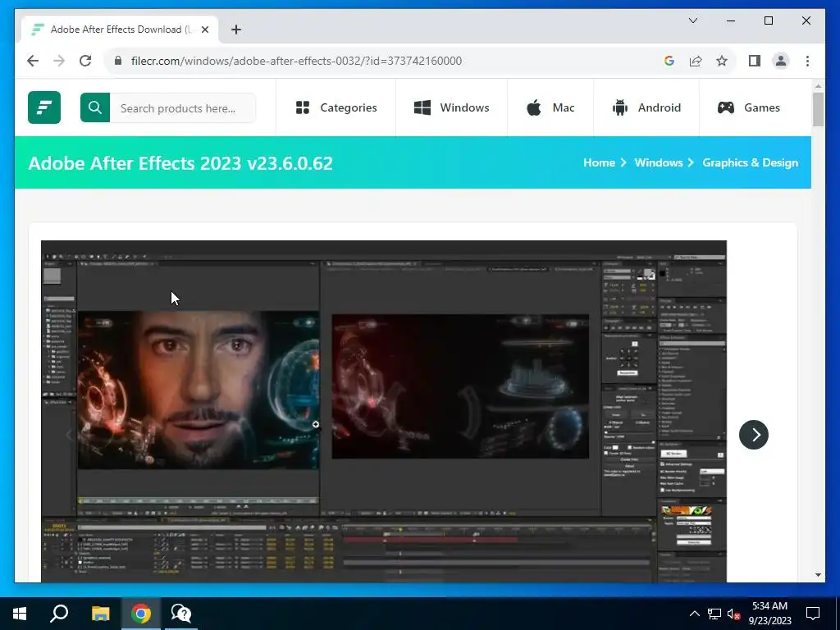Open the Games menu item
The width and height of the screenshot is (840, 630).
coord(748,107)
